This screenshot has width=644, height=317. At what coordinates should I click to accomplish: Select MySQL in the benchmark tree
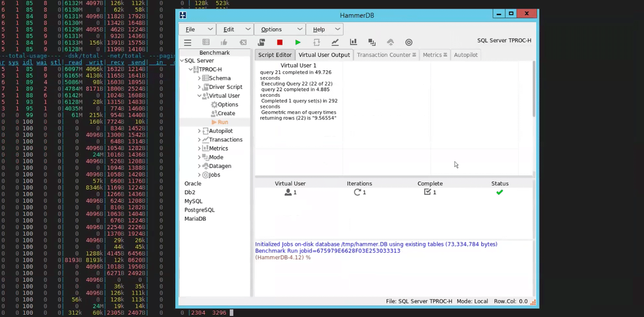pos(193,201)
